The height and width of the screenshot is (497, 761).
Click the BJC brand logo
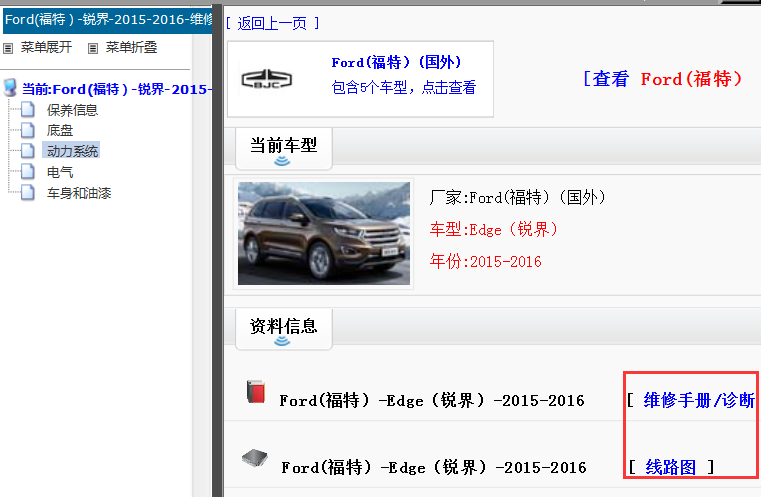pos(266,79)
